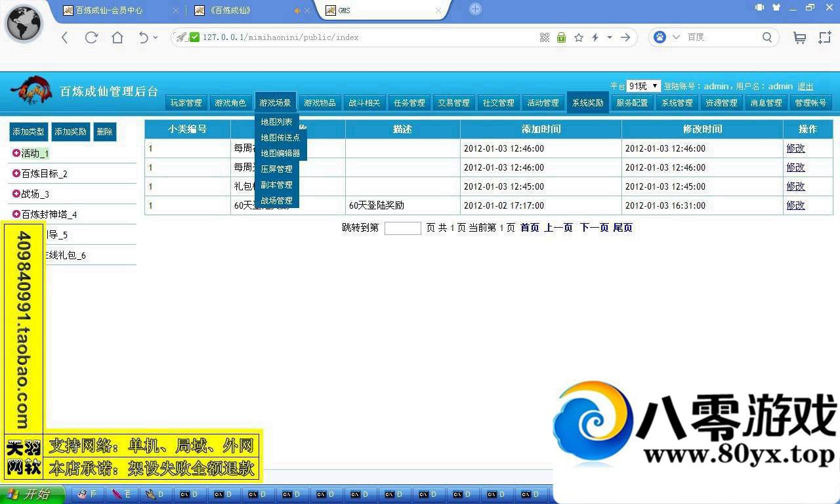Image resolution: width=840 pixels, height=504 pixels.
Task: Expand the 百炼封神塔_4 plus icon
Action: 16,214
